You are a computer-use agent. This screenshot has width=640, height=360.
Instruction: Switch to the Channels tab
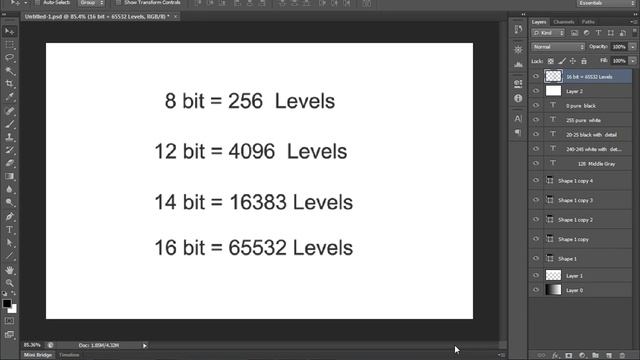coord(564,22)
